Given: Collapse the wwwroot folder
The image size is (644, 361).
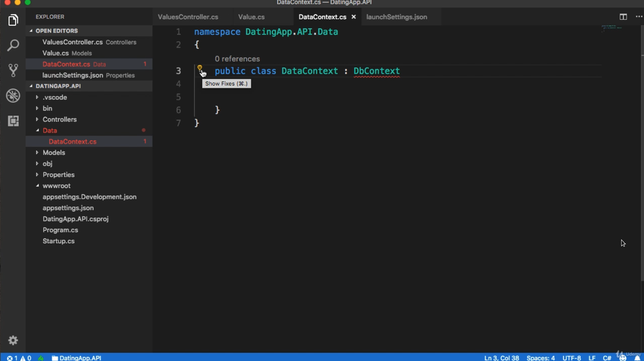Looking at the screenshot, I should click(89, 186).
